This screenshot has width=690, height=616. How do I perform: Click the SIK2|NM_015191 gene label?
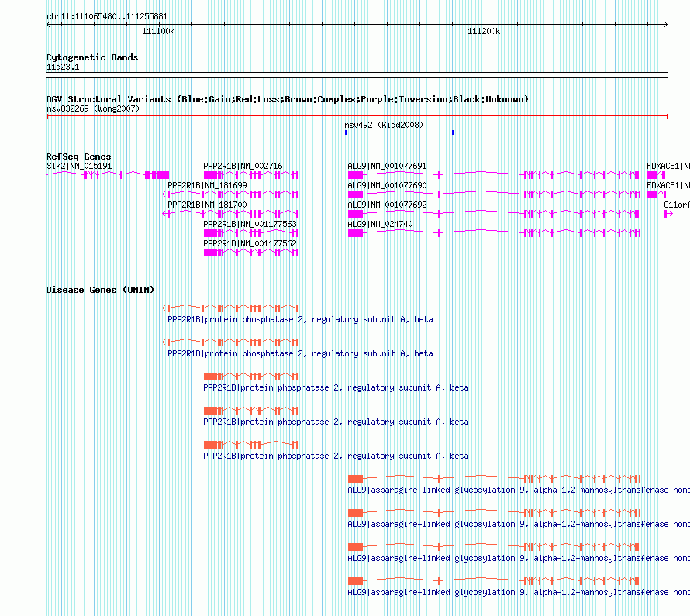79,166
